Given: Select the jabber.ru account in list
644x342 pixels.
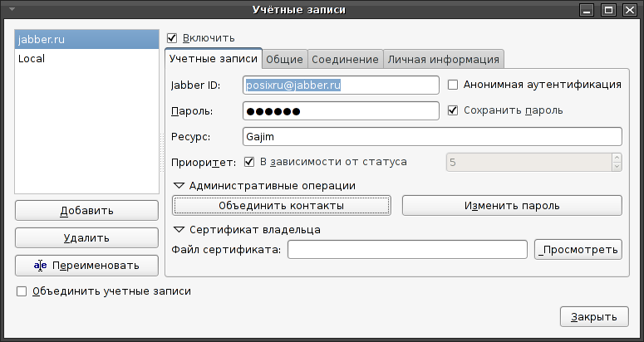Looking at the screenshot, I should tap(86, 40).
